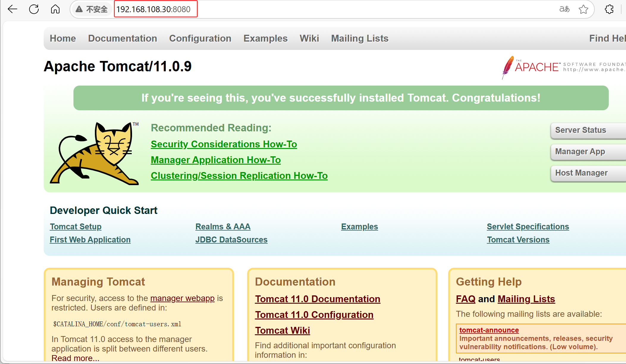This screenshot has width=626, height=364.
Task: Click the Tomcat cat logo image
Action: [95, 153]
